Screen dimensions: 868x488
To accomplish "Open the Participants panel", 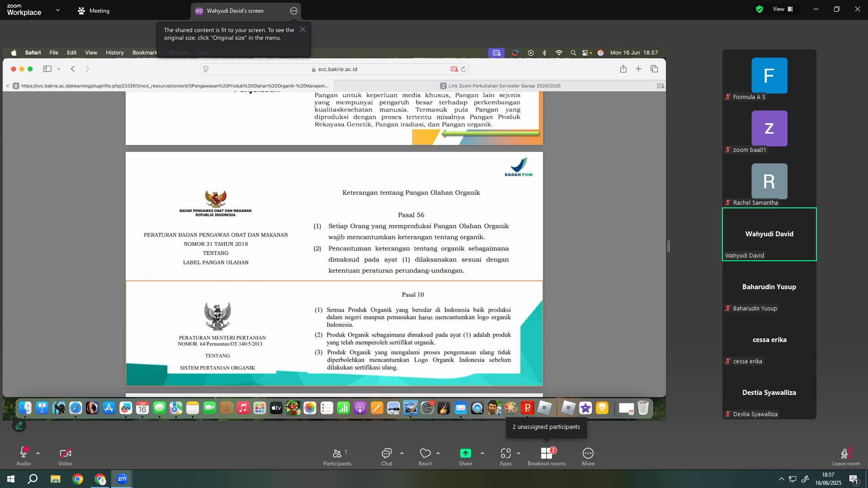I will point(337,456).
